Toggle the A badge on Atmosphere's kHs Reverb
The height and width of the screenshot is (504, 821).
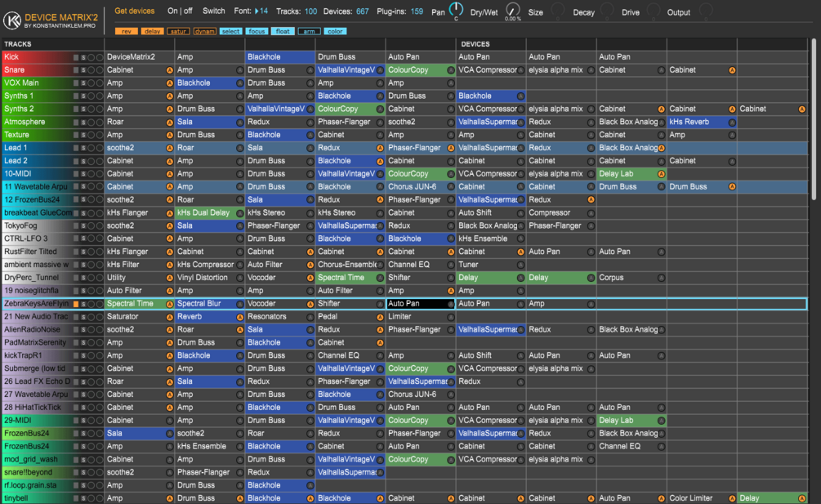coord(732,123)
